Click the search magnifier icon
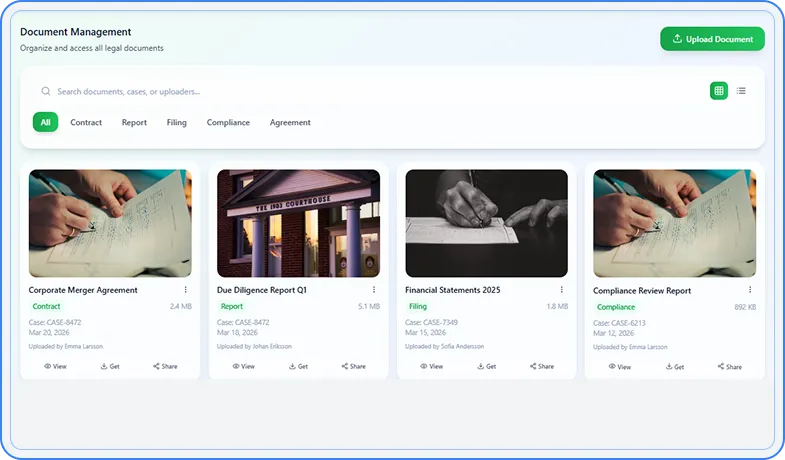785x460 pixels. [46, 91]
